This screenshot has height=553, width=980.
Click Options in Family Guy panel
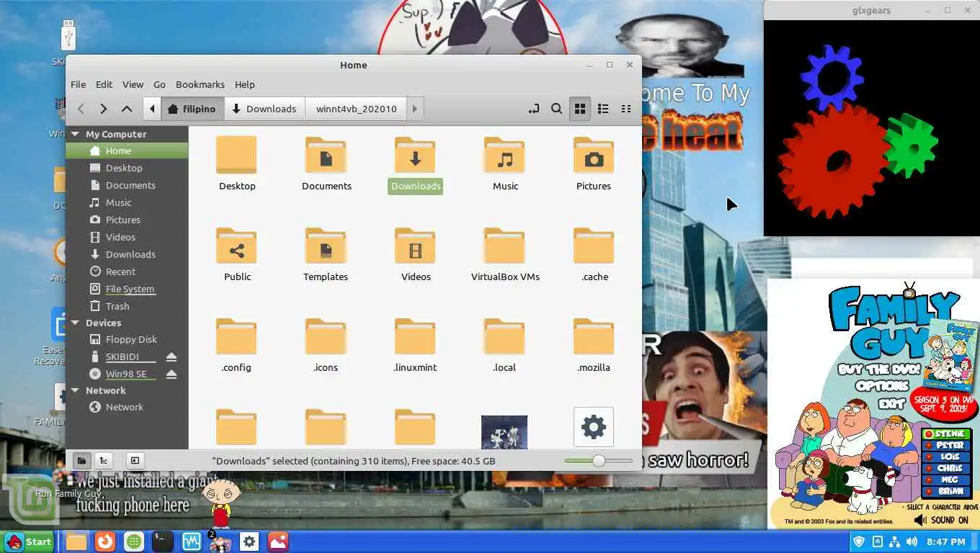882,386
